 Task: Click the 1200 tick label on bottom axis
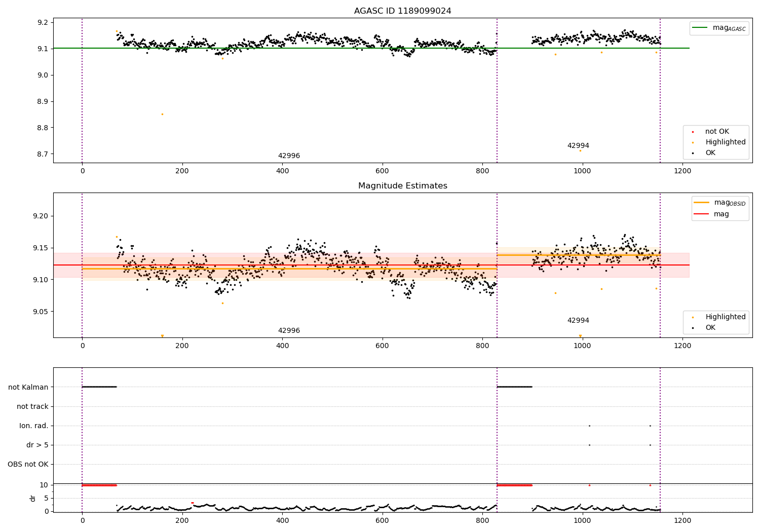tap(682, 520)
